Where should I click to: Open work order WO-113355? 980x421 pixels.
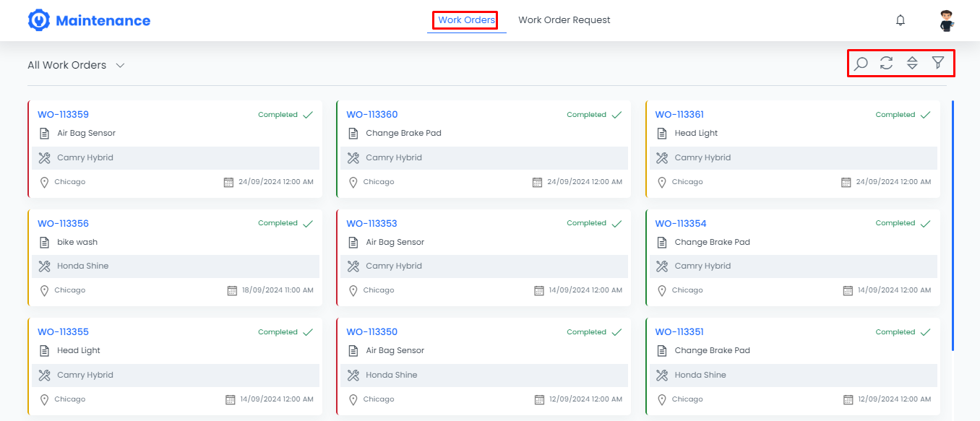63,332
